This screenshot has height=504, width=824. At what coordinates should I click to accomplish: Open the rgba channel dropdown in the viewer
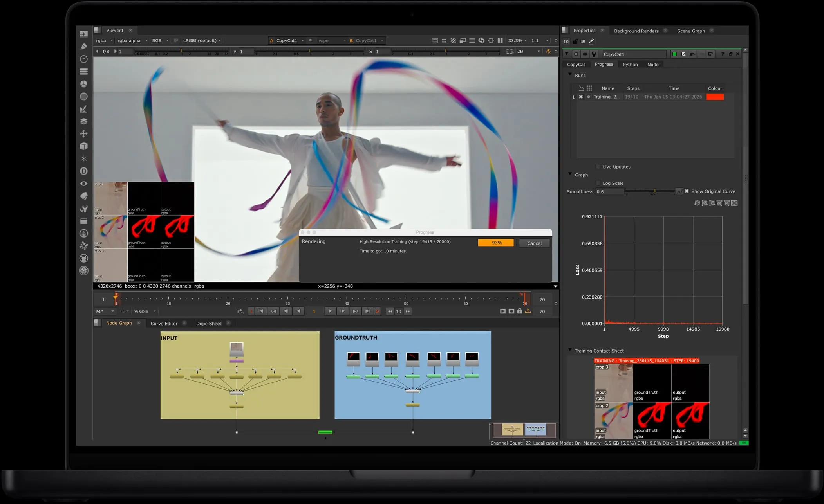(103, 40)
